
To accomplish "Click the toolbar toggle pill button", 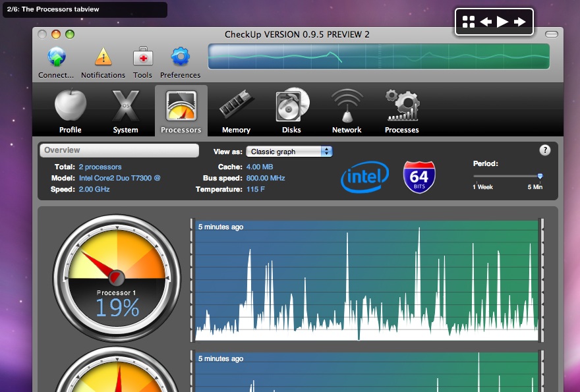I will pyautogui.click(x=552, y=34).
